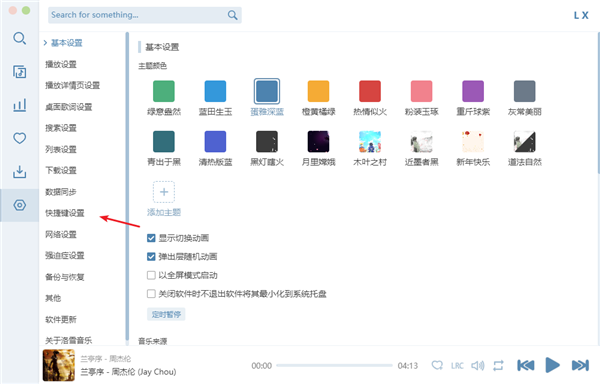Enable 以全屏模式启动 checkbox
Screen dimensions: 600x384
tap(151, 275)
